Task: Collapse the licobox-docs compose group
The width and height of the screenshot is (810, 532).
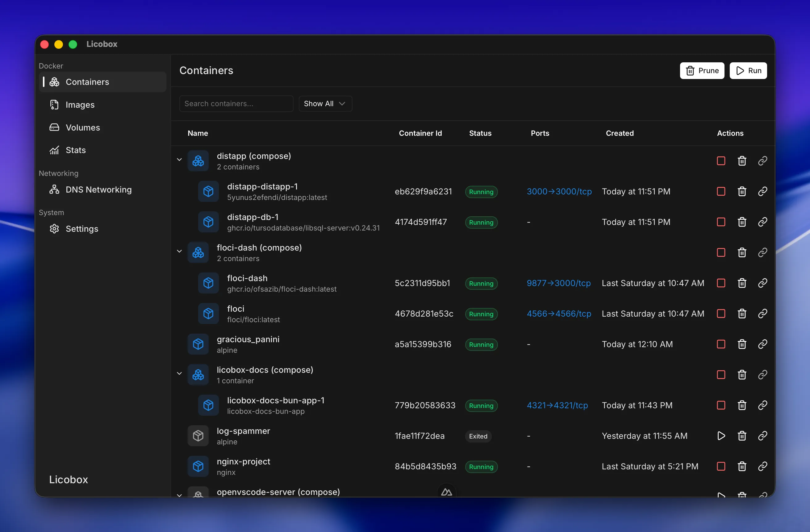Action: [179, 373]
